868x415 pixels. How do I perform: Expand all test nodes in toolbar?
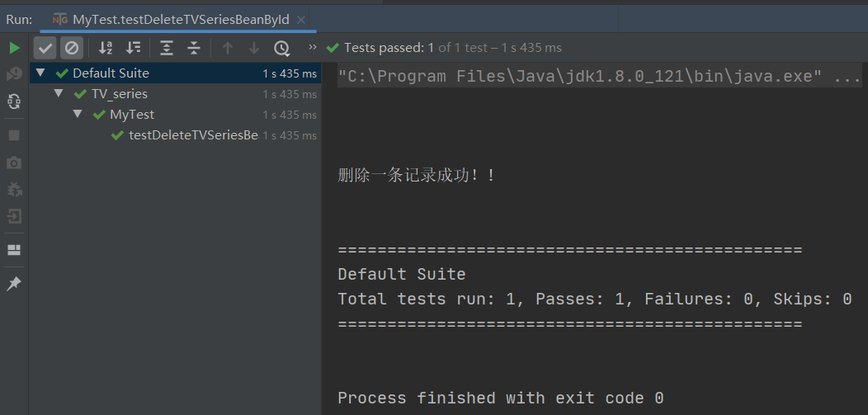167,48
